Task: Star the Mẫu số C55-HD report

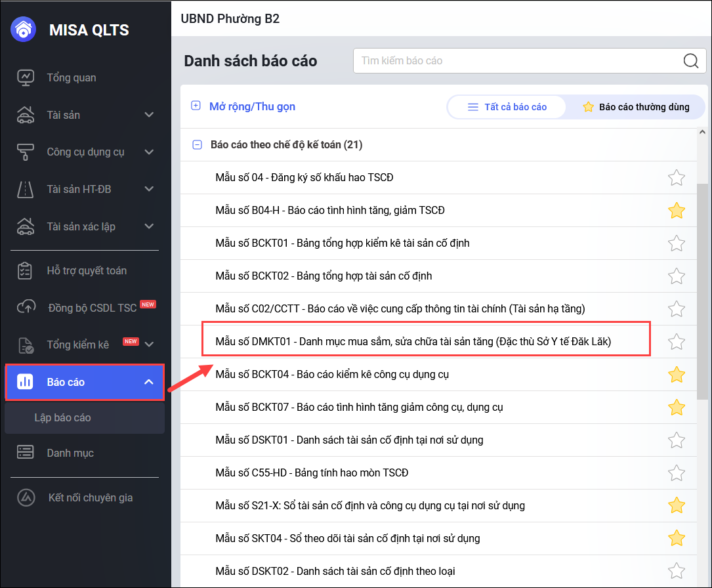Action: [x=676, y=472]
